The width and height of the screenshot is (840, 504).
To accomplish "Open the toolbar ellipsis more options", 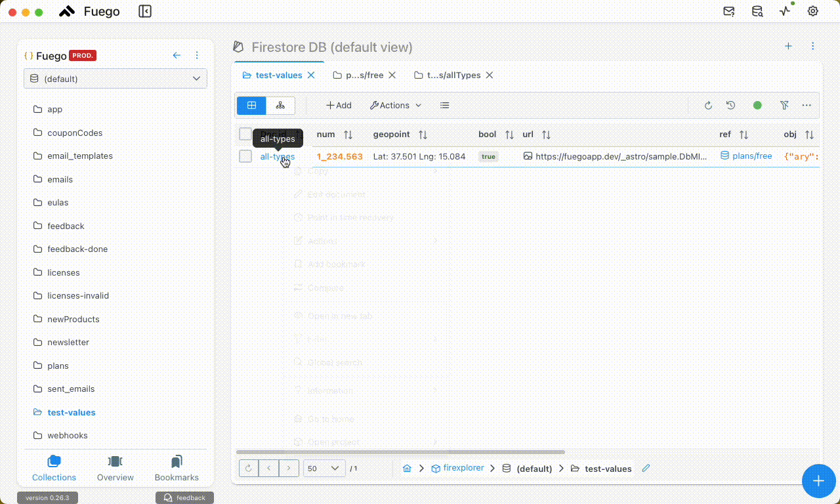I will pos(807,105).
